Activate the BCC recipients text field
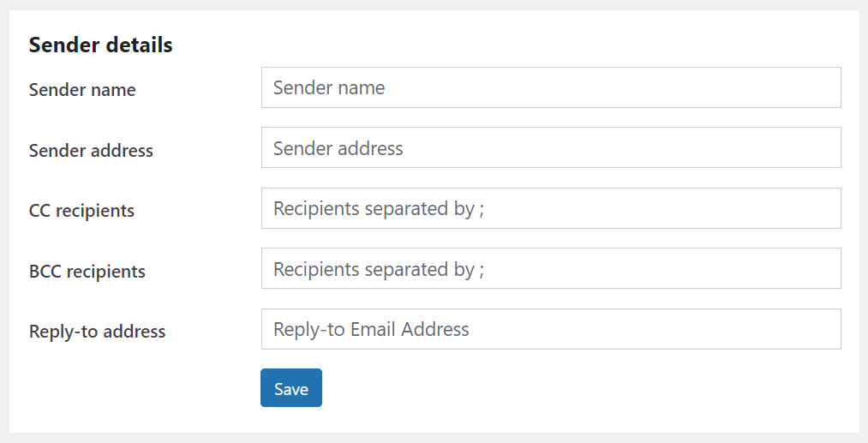Viewport: 868px width, 443px height. [551, 269]
